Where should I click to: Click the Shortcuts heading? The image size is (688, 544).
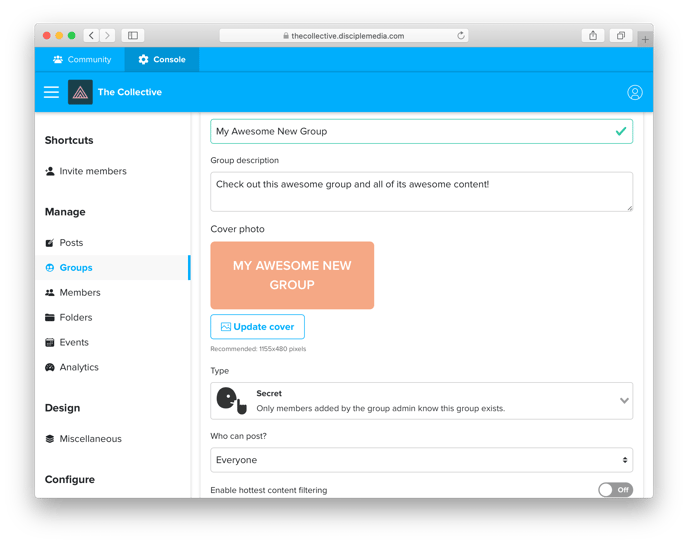click(69, 140)
